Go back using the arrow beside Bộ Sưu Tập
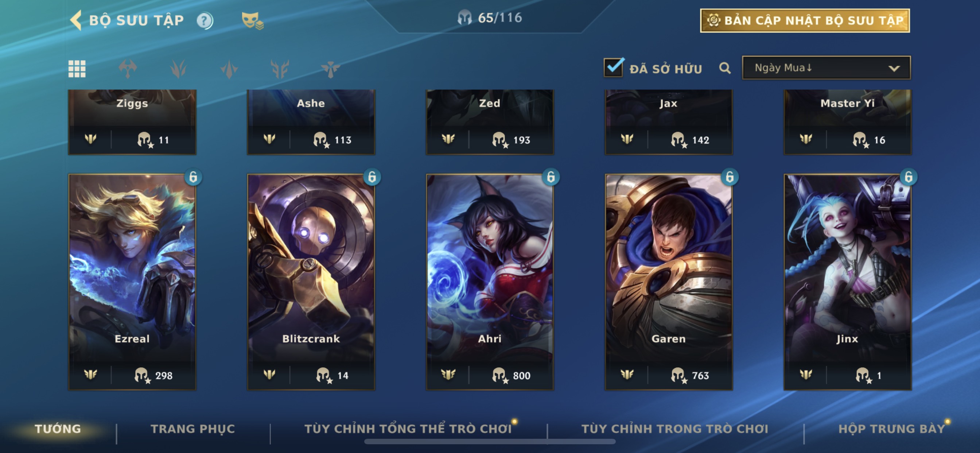 click(x=76, y=20)
